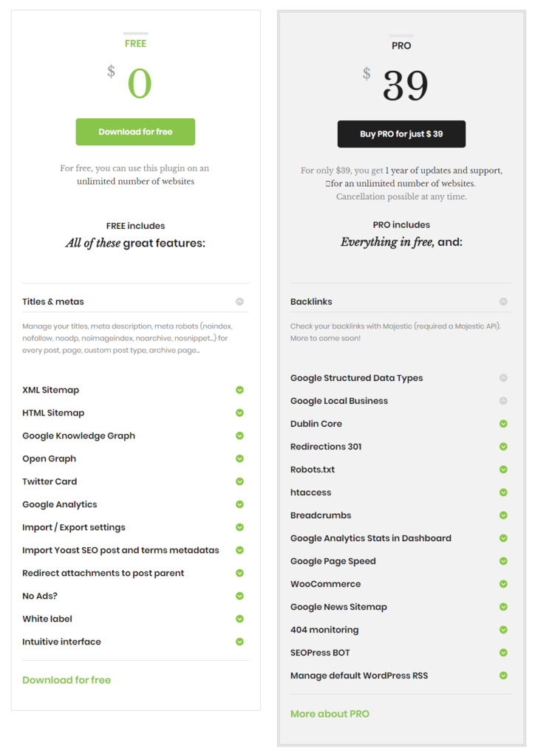Click the check icon next to Dublin Core
This screenshot has width=535, height=756.
(503, 424)
